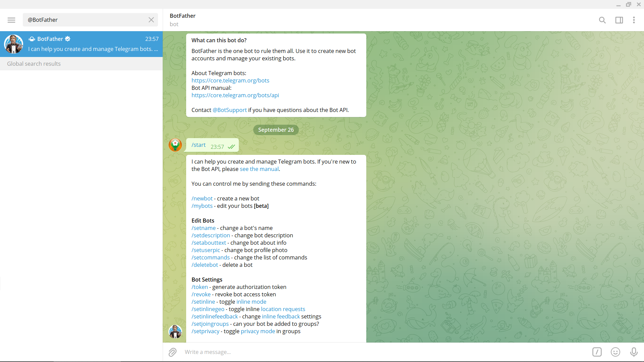Record a voice message with microphone

point(634,352)
